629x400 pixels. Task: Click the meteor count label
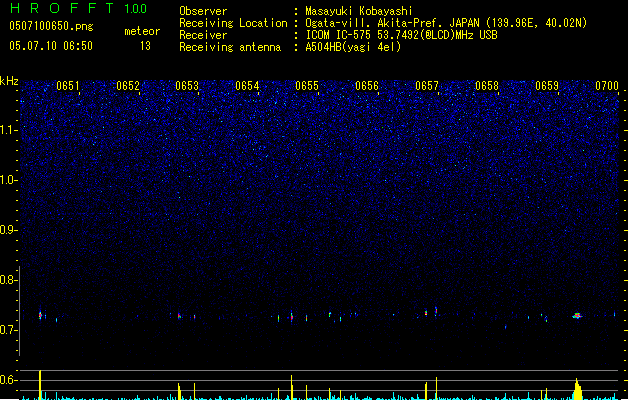(x=142, y=31)
